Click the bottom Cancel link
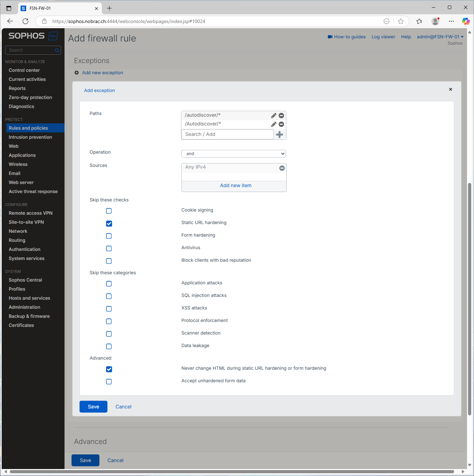Image resolution: width=474 pixels, height=476 pixels. click(x=115, y=460)
